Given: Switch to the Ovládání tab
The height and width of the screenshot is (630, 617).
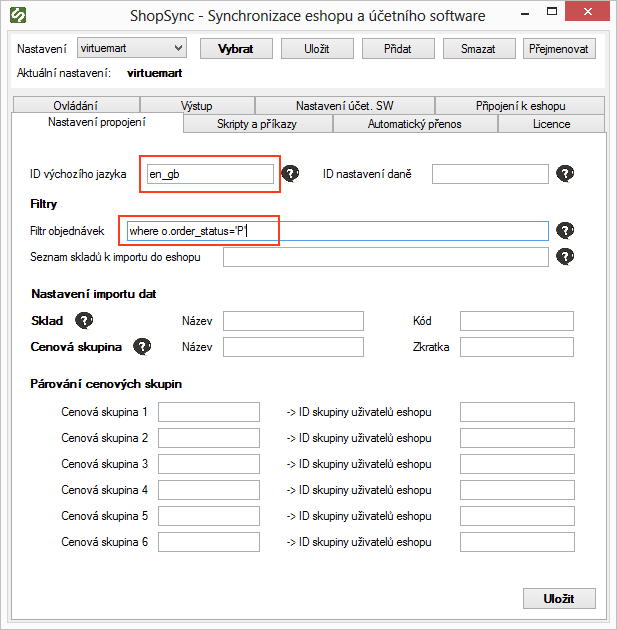Looking at the screenshot, I should 76,105.
